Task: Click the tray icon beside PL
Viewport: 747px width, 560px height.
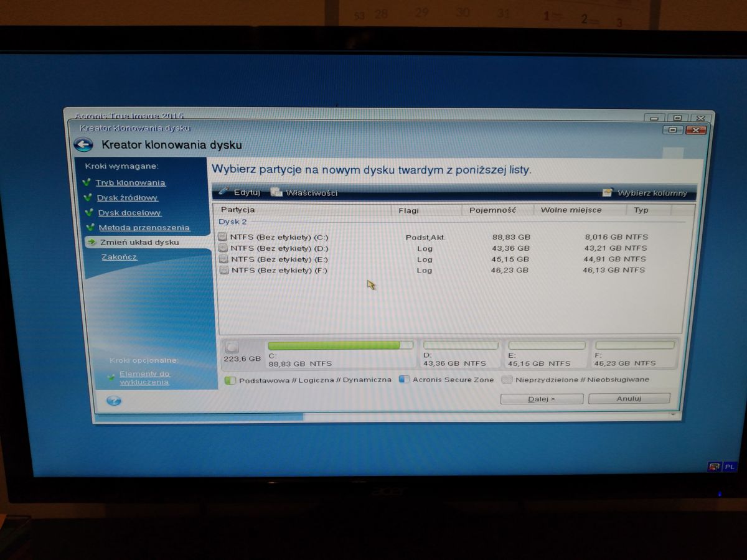Action: pos(715,466)
